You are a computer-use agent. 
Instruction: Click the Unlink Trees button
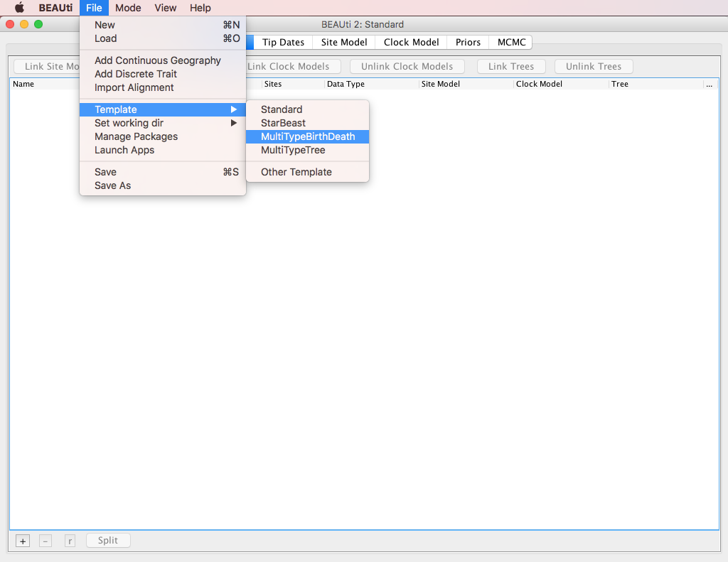pos(594,66)
